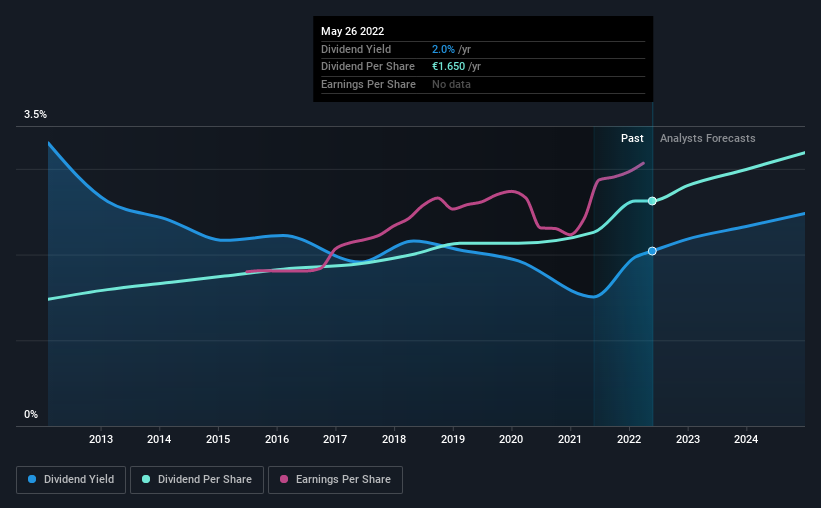Toggle the Dividend Yield legend button

click(x=71, y=480)
